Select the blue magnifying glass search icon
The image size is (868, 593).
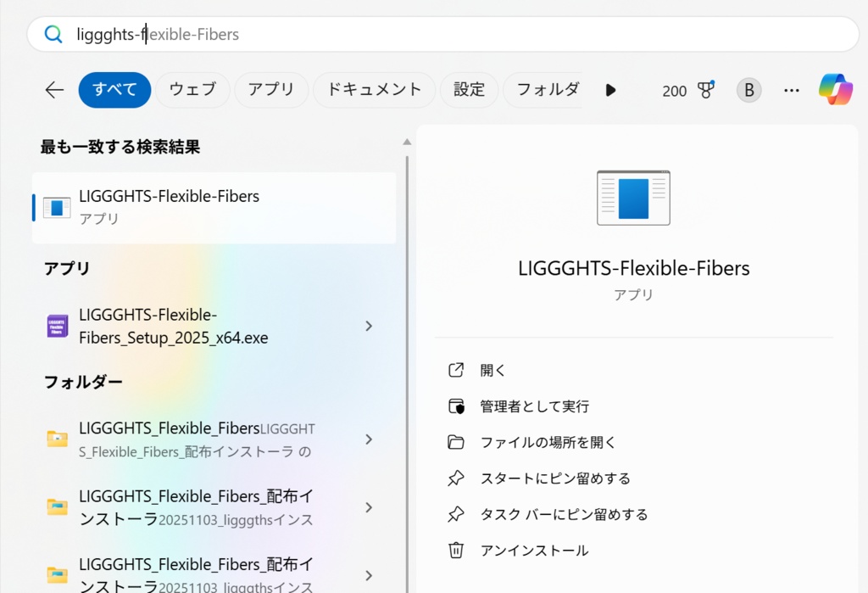[x=53, y=33]
